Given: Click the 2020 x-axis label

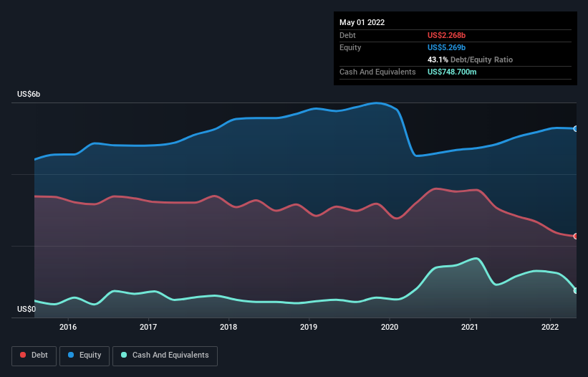Looking at the screenshot, I should tap(390, 327).
